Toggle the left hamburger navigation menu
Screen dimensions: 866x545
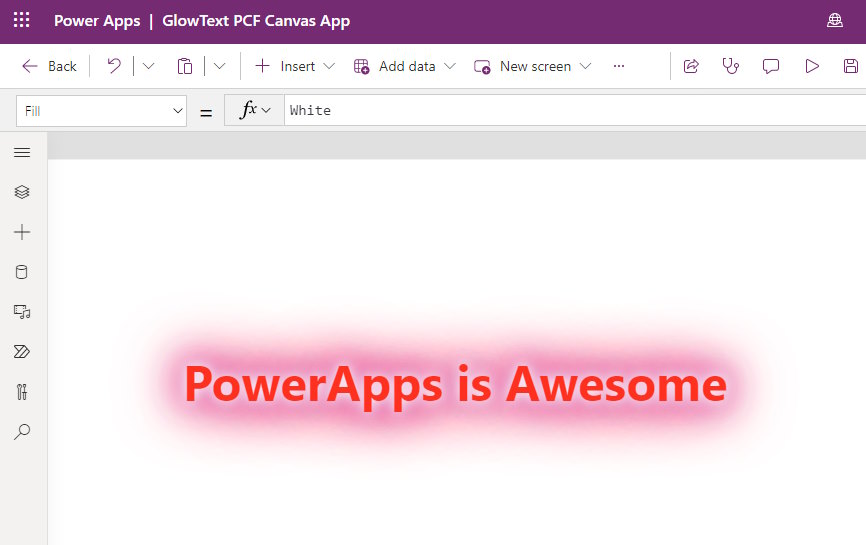pyautogui.click(x=22, y=152)
